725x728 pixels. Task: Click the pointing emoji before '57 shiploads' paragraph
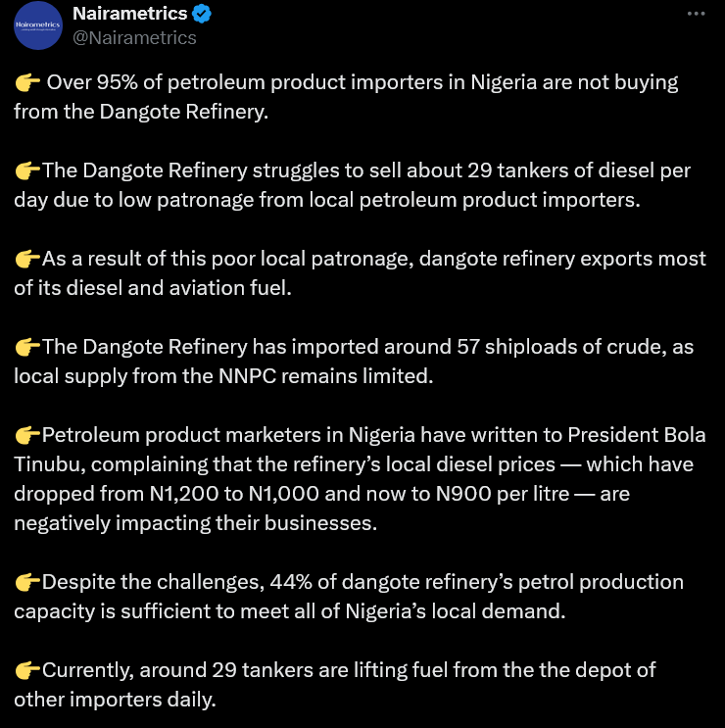point(26,347)
